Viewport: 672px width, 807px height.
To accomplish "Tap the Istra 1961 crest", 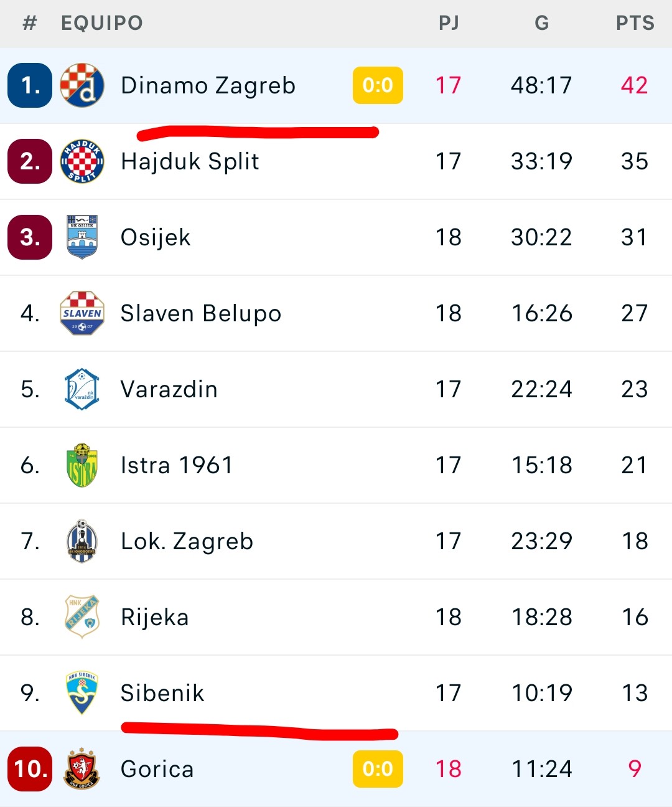I will click(82, 465).
